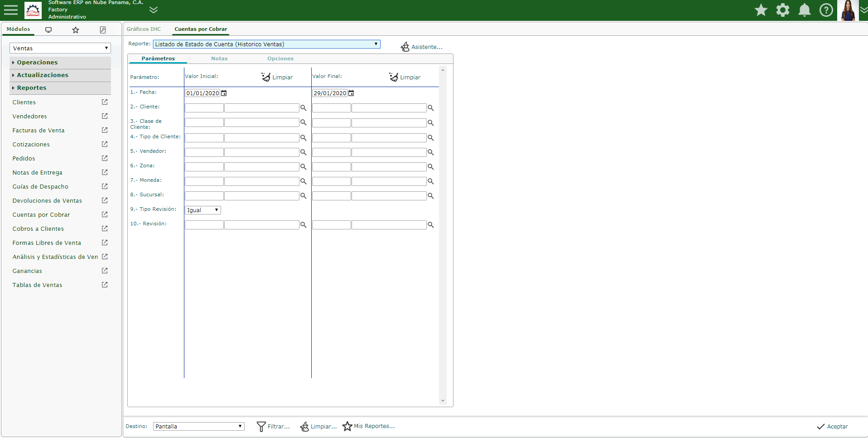Expand the Actualizaciones section
868x438 pixels.
[x=60, y=75]
